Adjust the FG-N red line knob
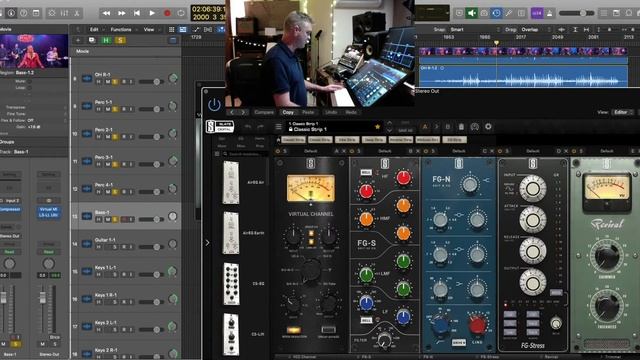 point(476,325)
